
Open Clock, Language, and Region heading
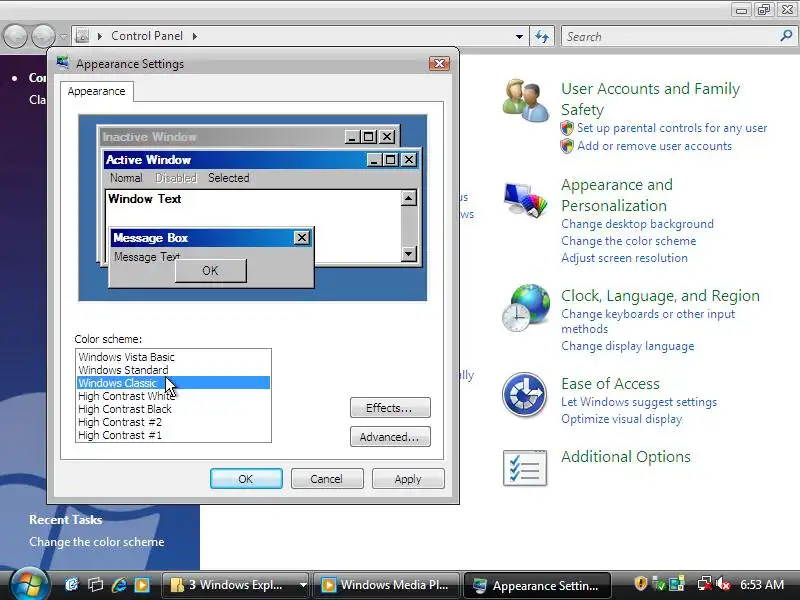tap(660, 296)
